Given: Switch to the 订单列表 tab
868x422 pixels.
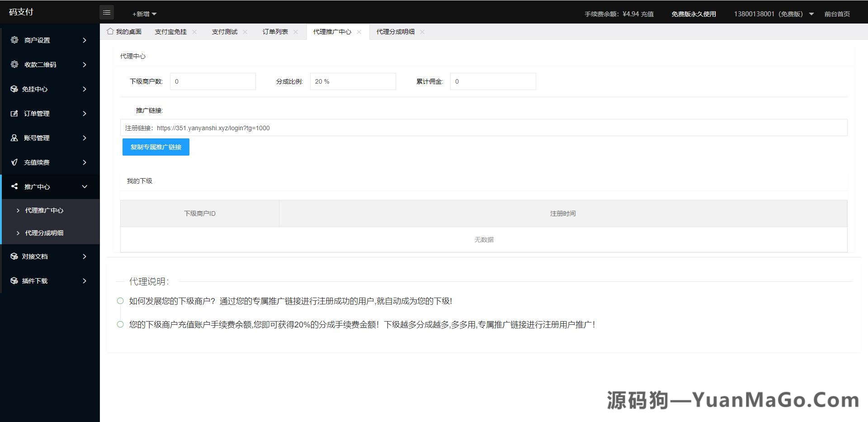Looking at the screenshot, I should pos(275,32).
